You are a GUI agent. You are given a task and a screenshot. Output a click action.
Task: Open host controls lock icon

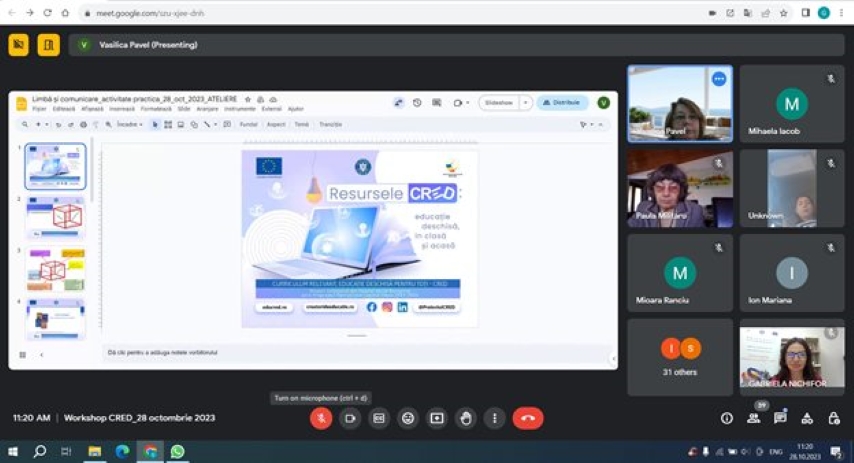[833, 418]
